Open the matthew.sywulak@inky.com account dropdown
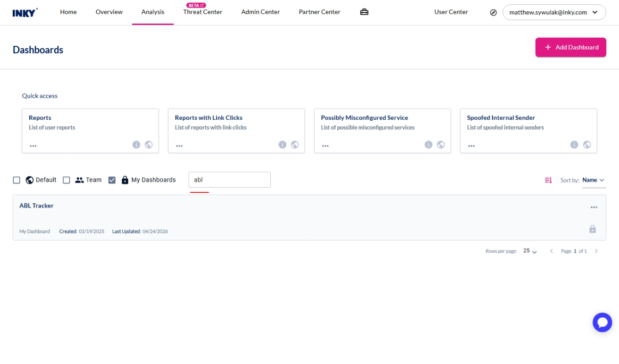Viewport: 619px width, 364px height. click(x=554, y=12)
